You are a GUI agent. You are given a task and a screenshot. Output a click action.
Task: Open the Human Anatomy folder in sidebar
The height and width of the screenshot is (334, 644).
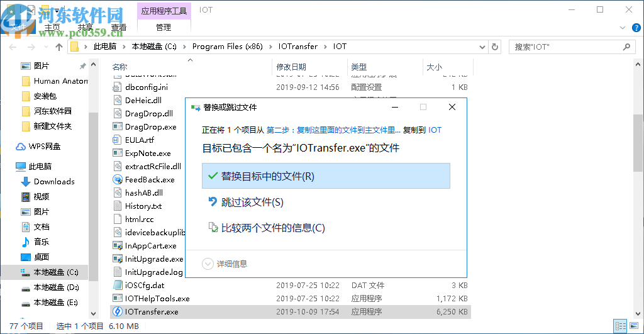pos(54,81)
